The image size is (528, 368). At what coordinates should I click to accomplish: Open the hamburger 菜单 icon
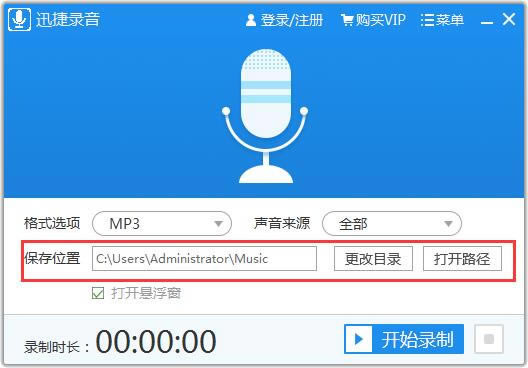tap(427, 20)
